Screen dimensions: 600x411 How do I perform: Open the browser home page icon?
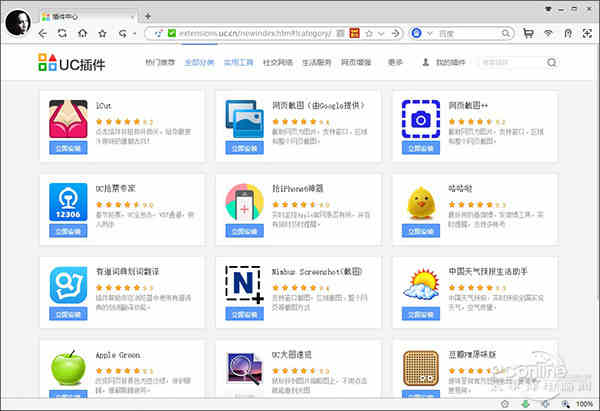coord(82,34)
